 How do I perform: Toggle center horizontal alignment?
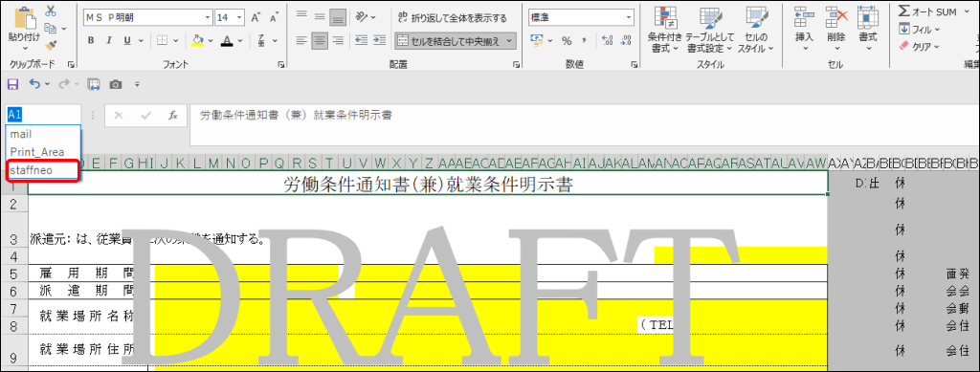click(x=321, y=40)
